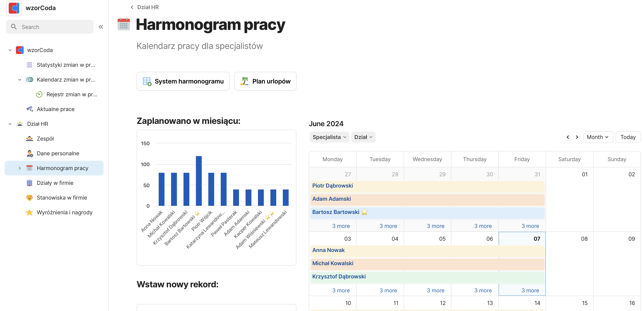Collapse the Dział HR sidebar section
This screenshot has width=644, height=311.
pyautogui.click(x=10, y=124)
